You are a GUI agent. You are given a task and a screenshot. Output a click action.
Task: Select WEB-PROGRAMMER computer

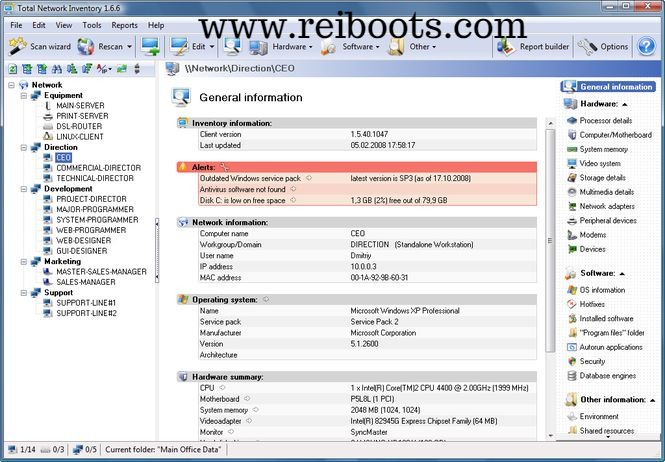click(91, 230)
